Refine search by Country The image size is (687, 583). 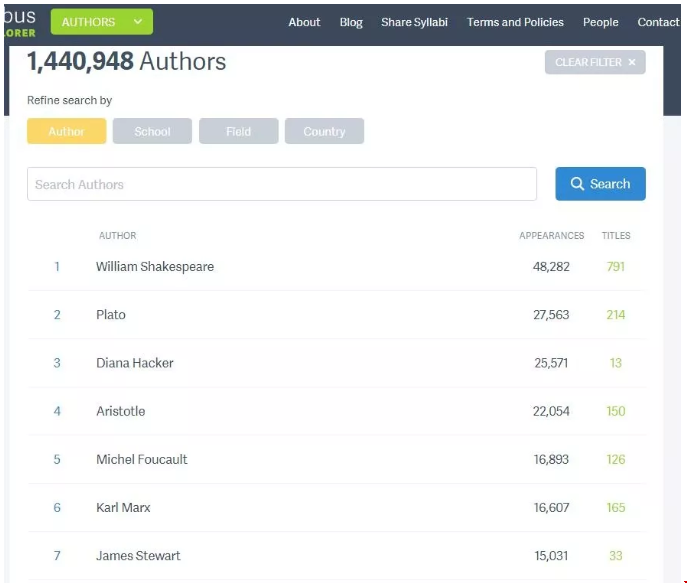[x=324, y=131]
